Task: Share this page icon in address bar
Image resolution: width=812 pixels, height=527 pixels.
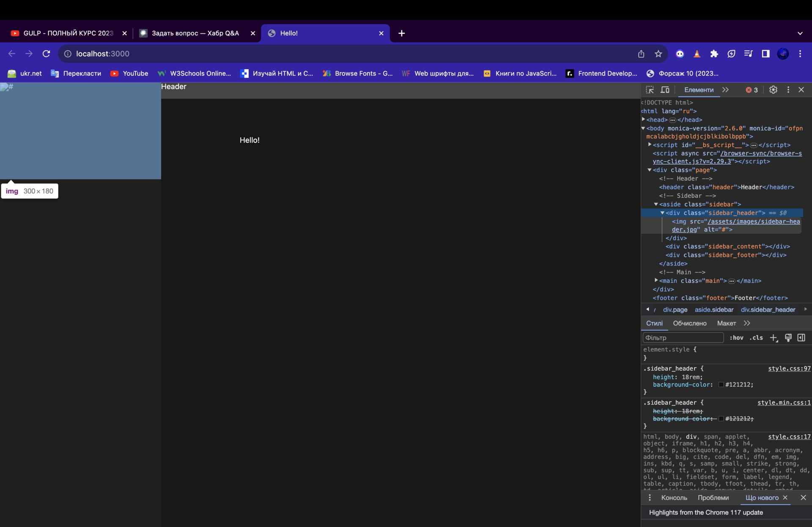Action: pos(641,54)
